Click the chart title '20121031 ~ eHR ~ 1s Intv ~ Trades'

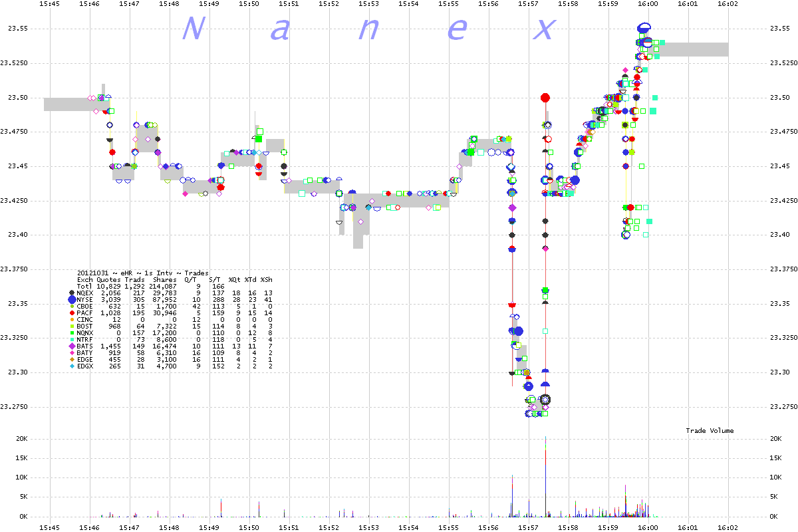pos(143,273)
